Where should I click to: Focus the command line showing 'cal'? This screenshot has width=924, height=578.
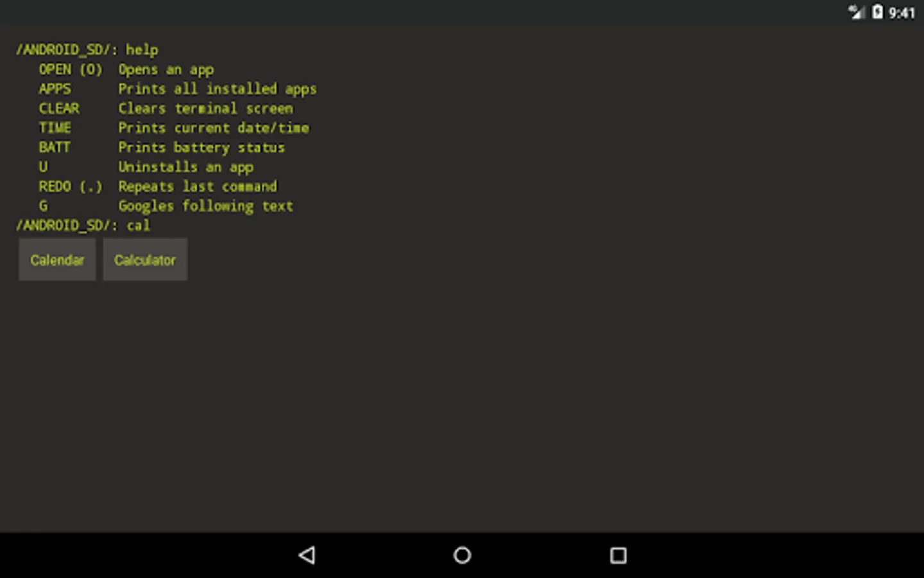tap(83, 225)
